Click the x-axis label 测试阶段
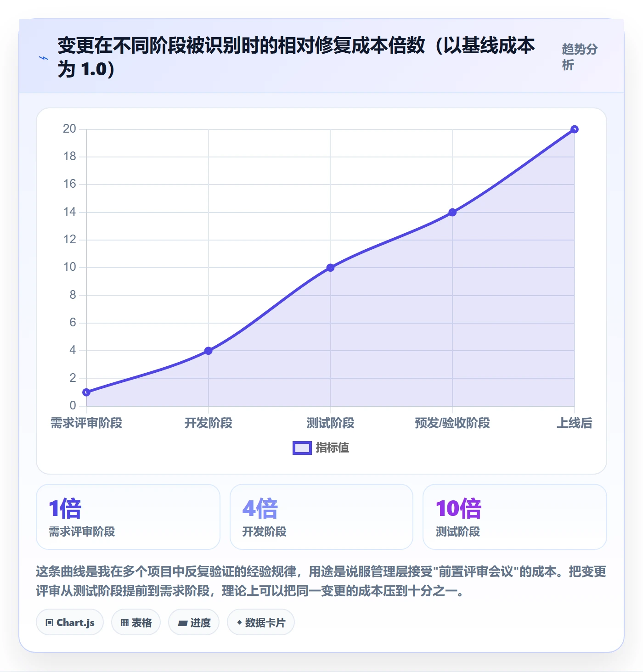The image size is (643, 672). coord(331,423)
